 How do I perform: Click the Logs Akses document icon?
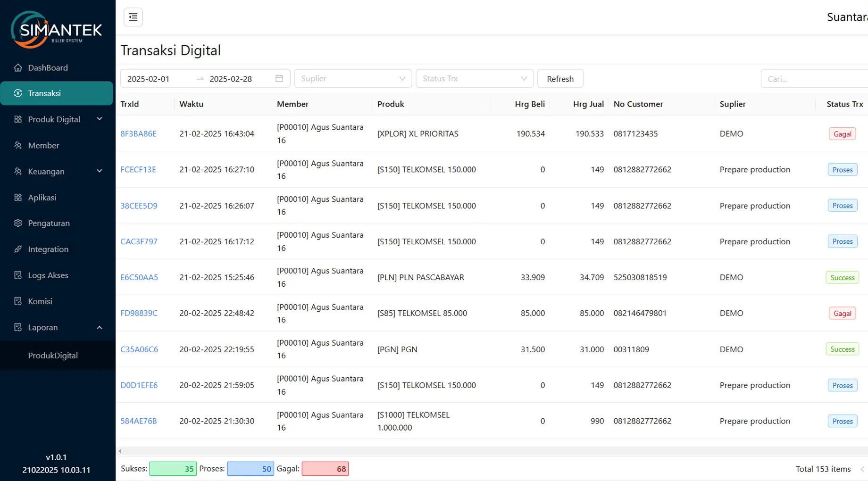[18, 275]
